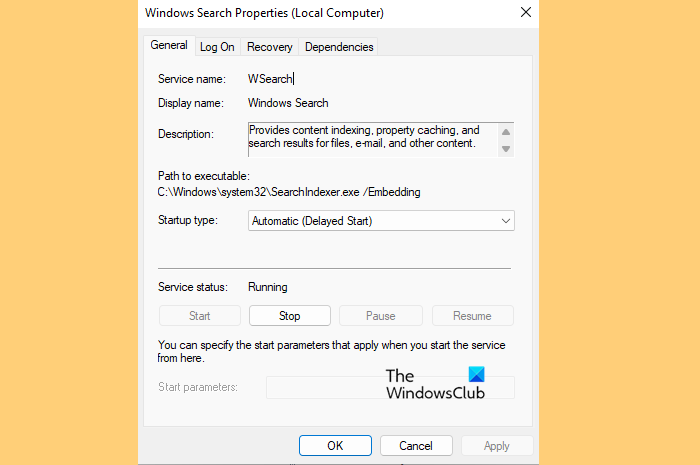Confirm with the OK button

335,445
